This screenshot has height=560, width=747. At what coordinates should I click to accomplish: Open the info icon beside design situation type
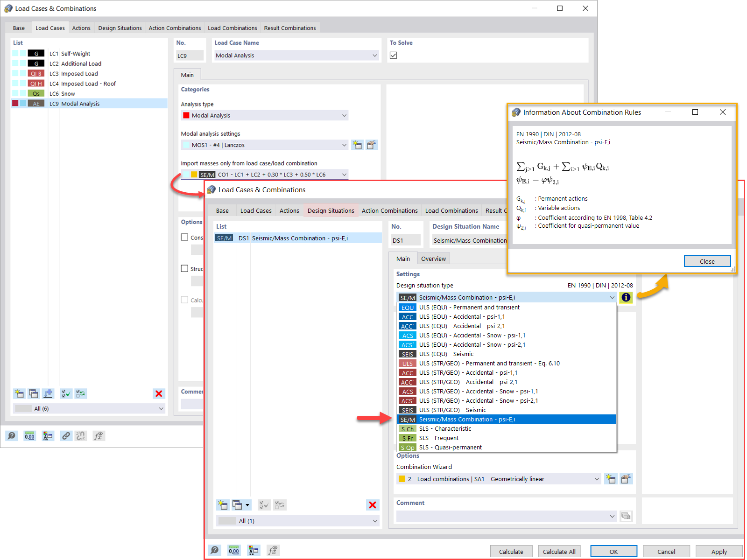click(626, 297)
